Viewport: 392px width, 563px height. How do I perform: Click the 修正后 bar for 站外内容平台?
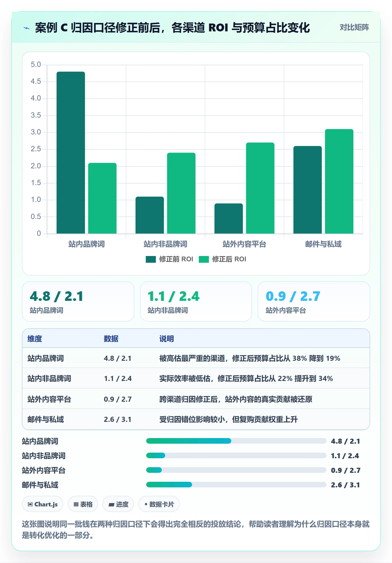point(260,188)
